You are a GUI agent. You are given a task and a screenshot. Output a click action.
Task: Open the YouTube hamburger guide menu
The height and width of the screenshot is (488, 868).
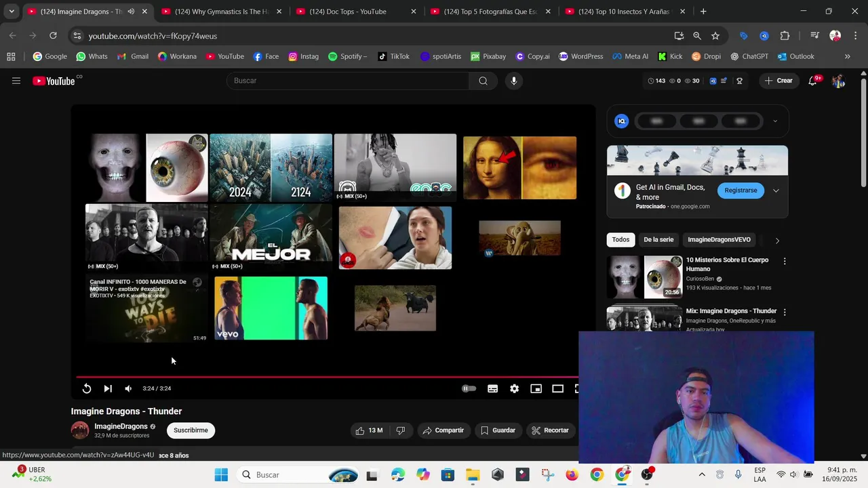(16, 81)
